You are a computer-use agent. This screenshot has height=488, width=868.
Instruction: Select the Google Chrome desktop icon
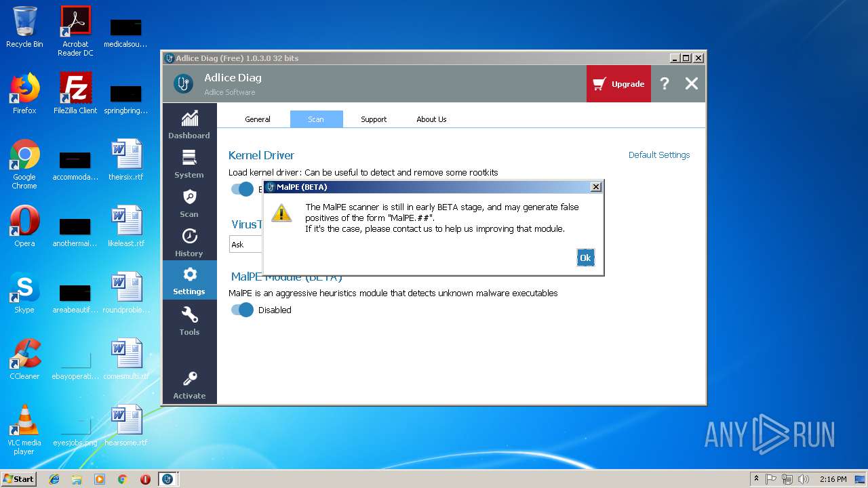click(24, 164)
